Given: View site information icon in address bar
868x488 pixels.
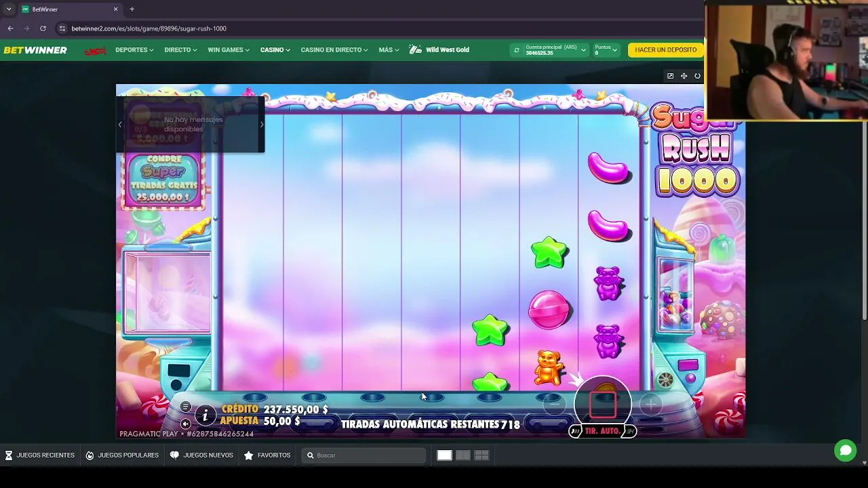Looking at the screenshot, I should pyautogui.click(x=62, y=28).
